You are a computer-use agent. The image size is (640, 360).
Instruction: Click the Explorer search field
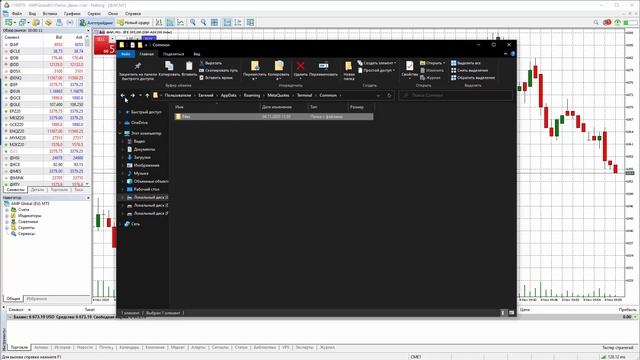(x=455, y=96)
